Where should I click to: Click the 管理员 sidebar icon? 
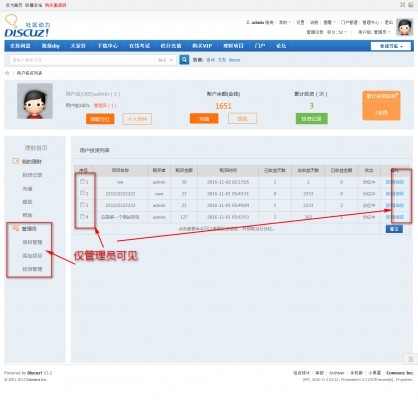tap(15, 228)
